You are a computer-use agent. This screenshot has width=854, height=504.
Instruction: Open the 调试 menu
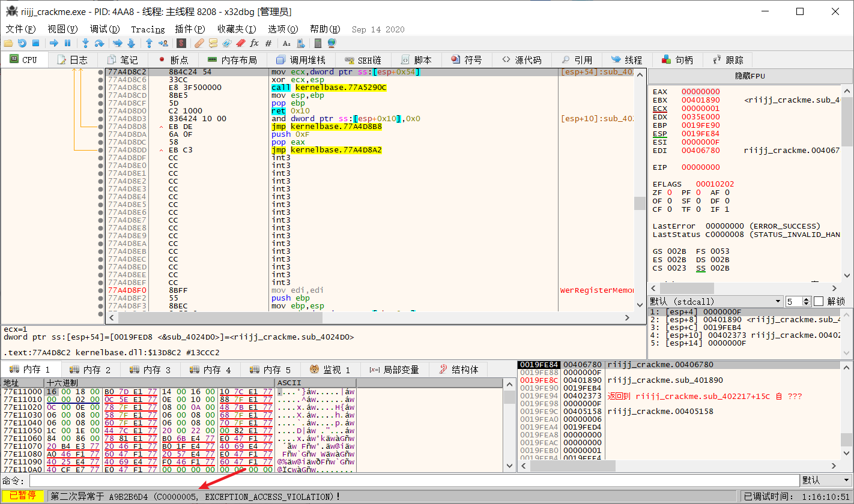104,29
